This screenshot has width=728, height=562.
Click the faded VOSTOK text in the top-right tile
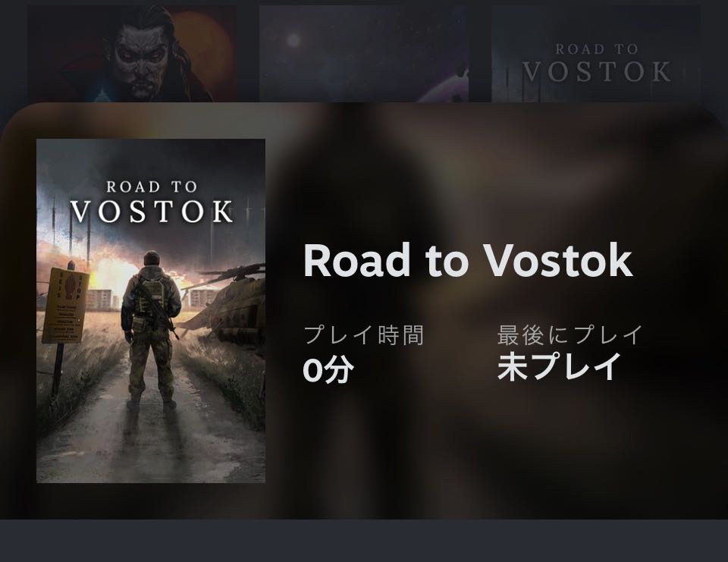[x=597, y=72]
